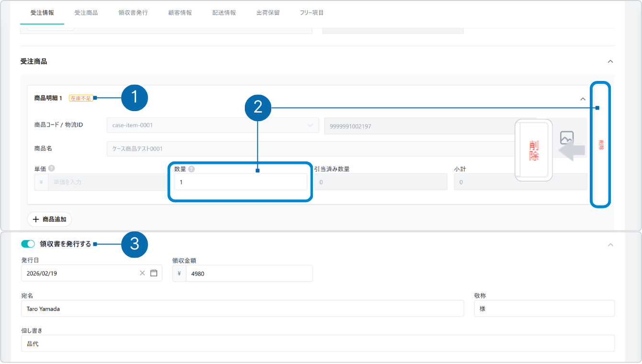The image size is (642, 364).
Task: Click the narrow vertical 削除 button on the right edge
Action: tap(601, 145)
